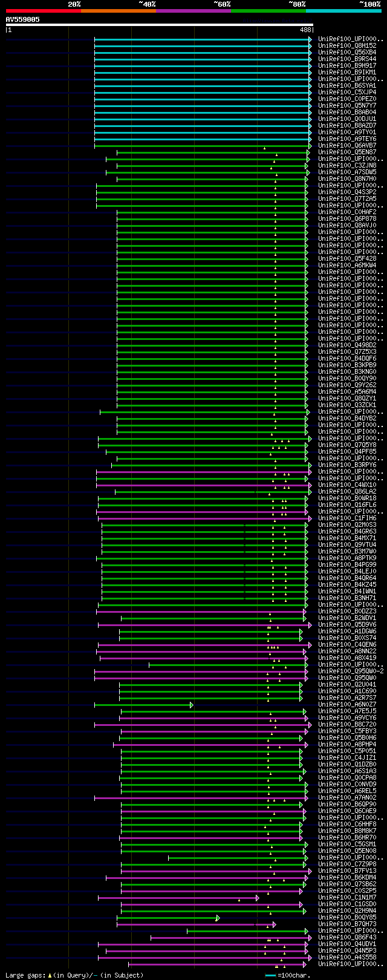Select the UniRef100_C0PEZ0 entry
Screen dimensions: 387x980
(x=347, y=99)
